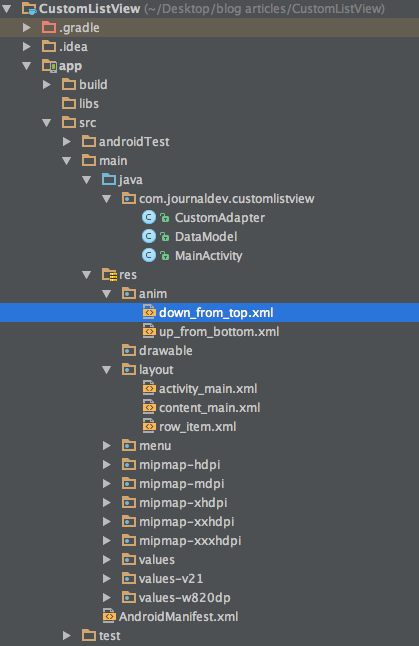Collapse the CustomListView project root arrow

pos(7,9)
